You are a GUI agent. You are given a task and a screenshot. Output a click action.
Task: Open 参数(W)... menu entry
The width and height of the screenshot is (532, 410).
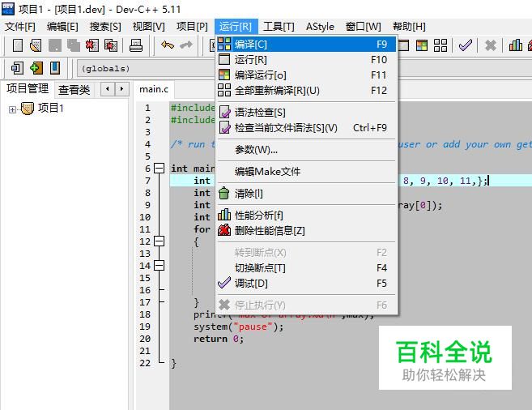(x=306, y=150)
